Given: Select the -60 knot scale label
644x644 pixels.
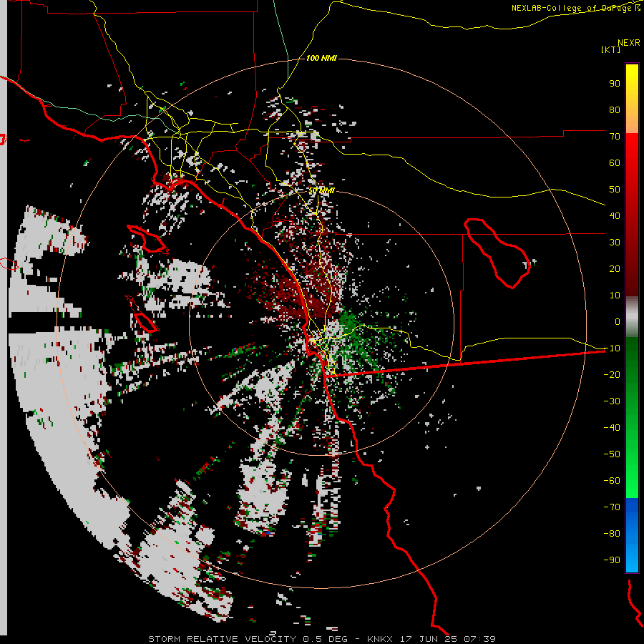Looking at the screenshot, I should [x=612, y=481].
